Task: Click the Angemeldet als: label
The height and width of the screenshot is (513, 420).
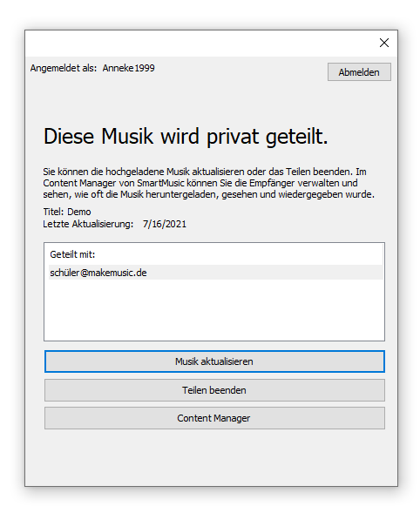Action: coord(64,68)
